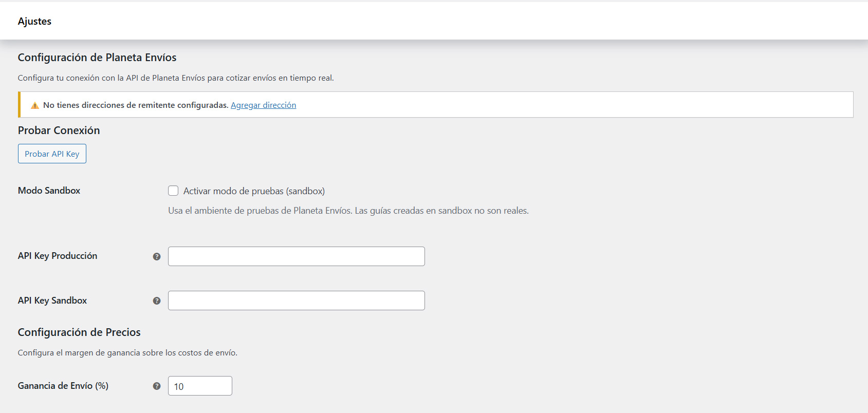Click the API Key Sandbox label
Image resolution: width=868 pixels, height=413 pixels.
tap(52, 301)
